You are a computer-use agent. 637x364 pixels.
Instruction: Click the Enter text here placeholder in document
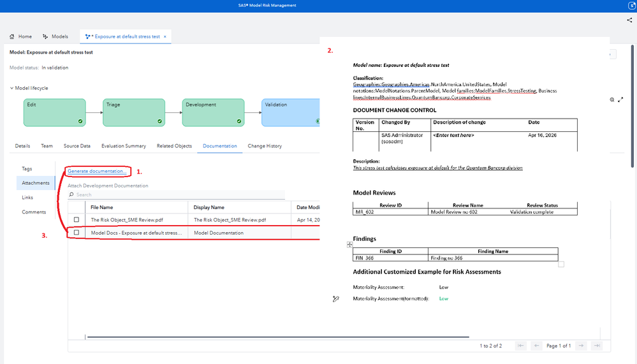tap(453, 135)
